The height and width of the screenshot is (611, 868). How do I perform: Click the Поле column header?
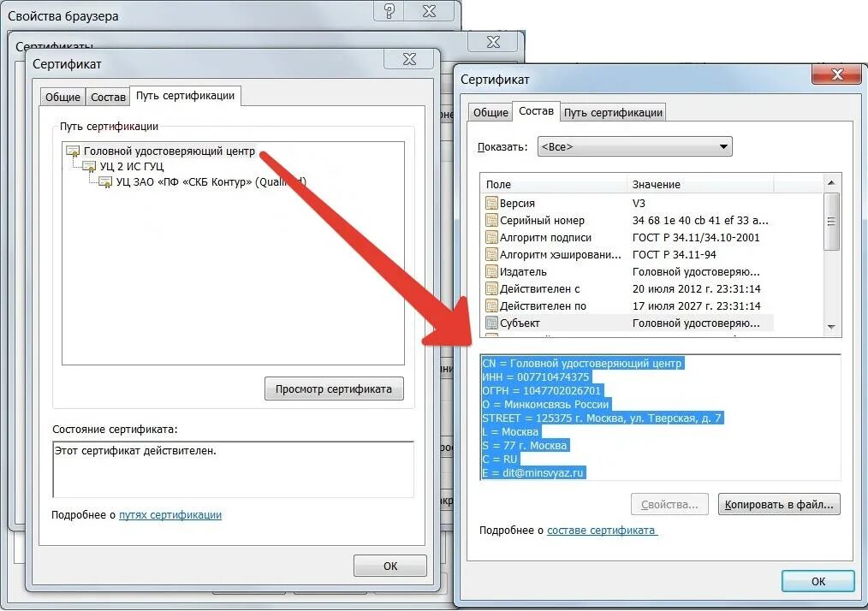tap(554, 184)
